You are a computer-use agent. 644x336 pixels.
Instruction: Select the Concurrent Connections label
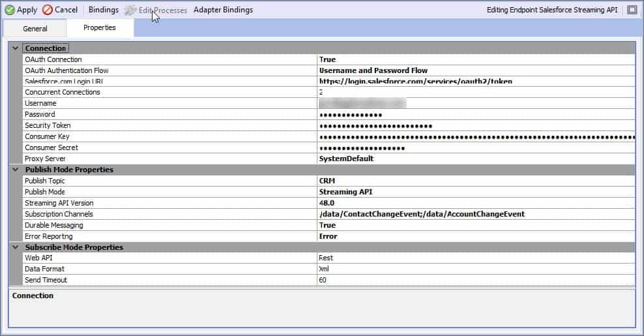pyautogui.click(x=63, y=92)
